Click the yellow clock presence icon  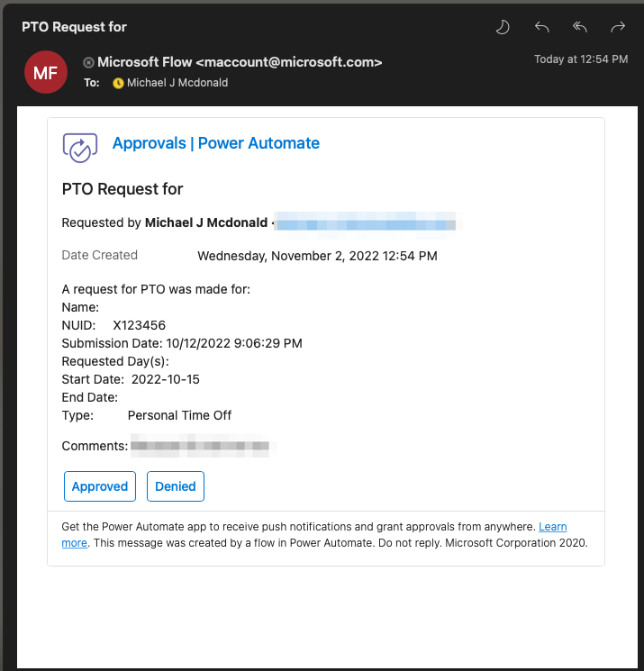click(118, 83)
